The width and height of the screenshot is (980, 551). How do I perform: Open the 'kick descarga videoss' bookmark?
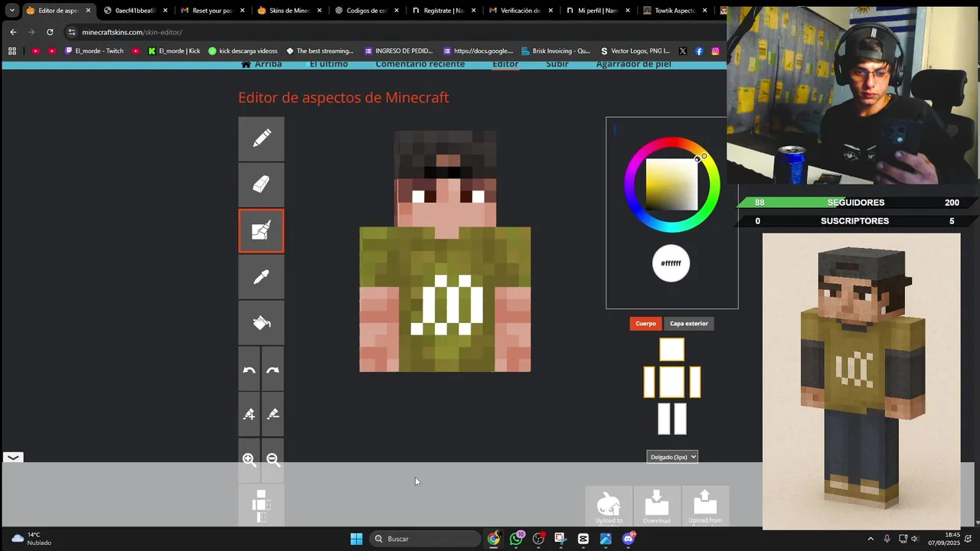pyautogui.click(x=243, y=51)
